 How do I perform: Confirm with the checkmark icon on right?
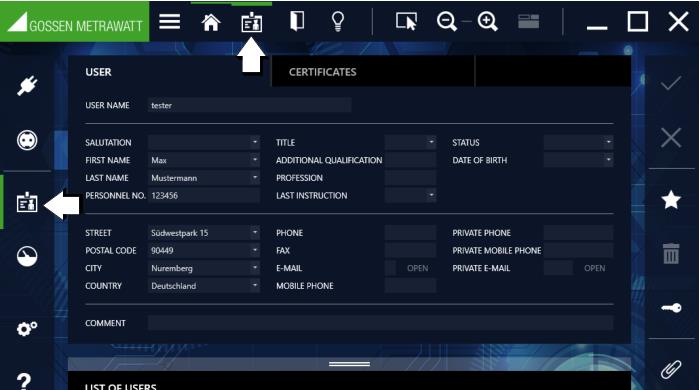[671, 83]
